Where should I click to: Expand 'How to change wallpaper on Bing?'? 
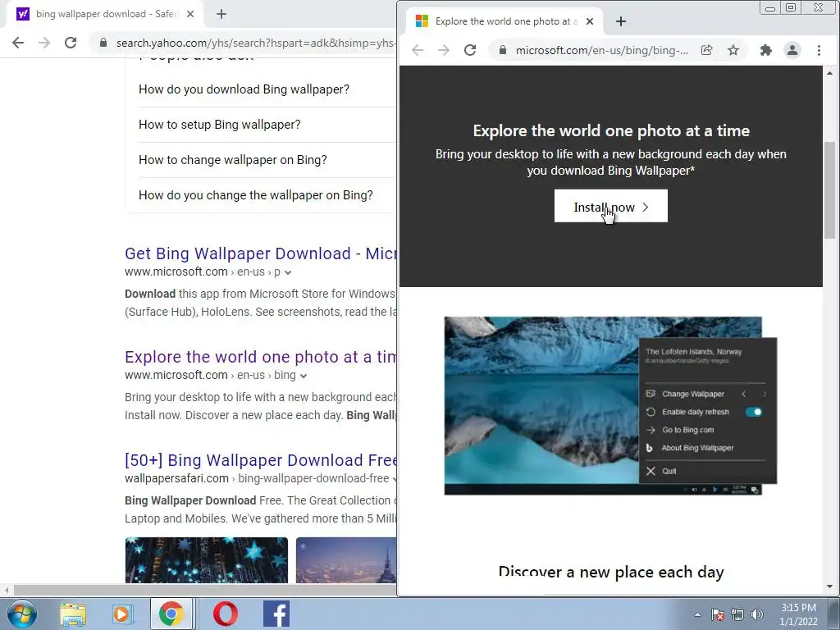click(x=232, y=160)
